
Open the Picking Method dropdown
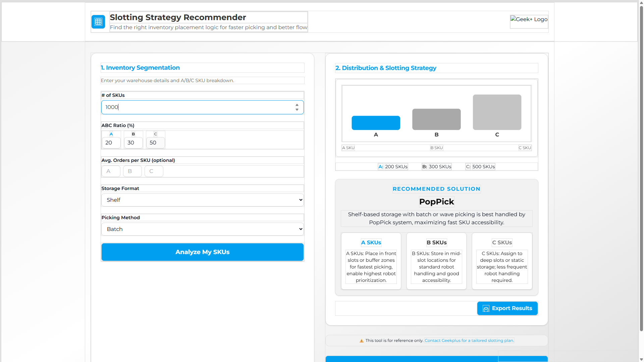(202, 229)
